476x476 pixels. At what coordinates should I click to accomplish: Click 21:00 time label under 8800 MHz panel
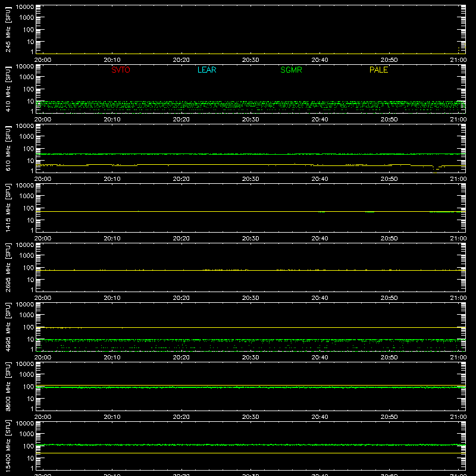(458, 417)
